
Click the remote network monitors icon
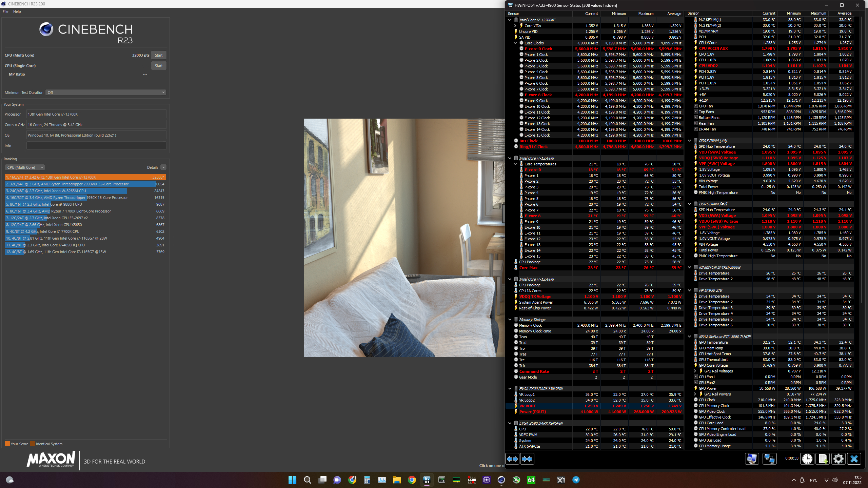769,459
